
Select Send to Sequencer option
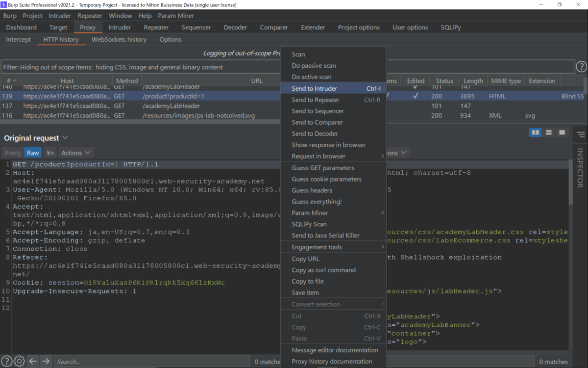(x=333, y=111)
